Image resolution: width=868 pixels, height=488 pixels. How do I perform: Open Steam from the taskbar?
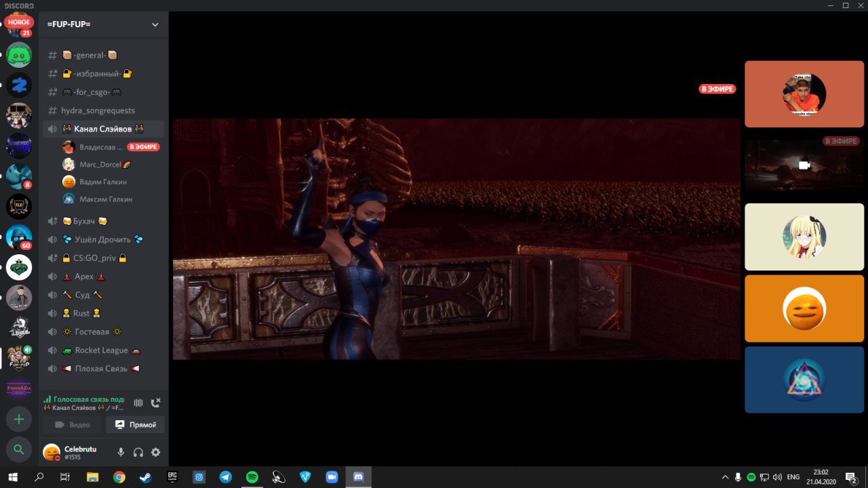pyautogui.click(x=146, y=477)
